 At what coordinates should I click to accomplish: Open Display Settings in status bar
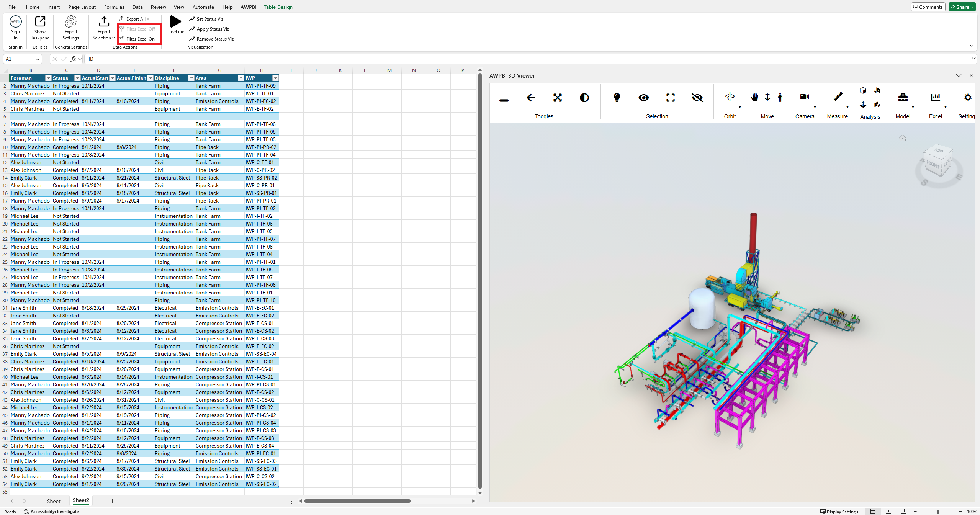839,512
